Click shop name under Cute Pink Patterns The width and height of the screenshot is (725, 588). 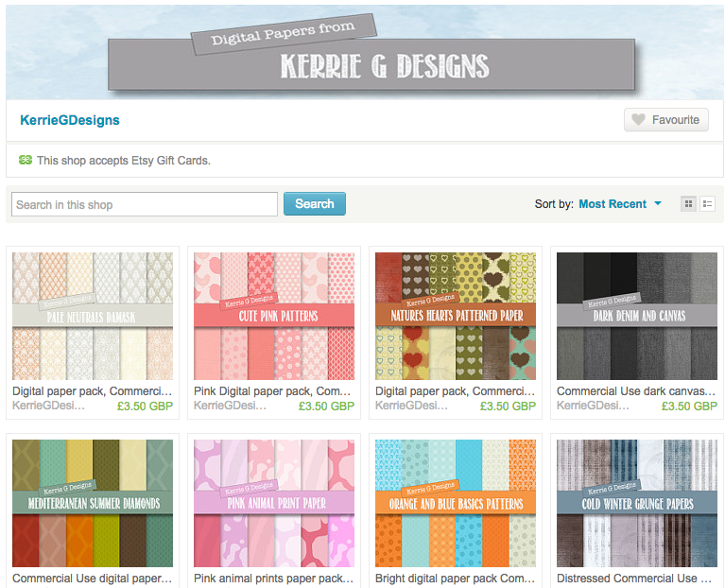click(230, 406)
